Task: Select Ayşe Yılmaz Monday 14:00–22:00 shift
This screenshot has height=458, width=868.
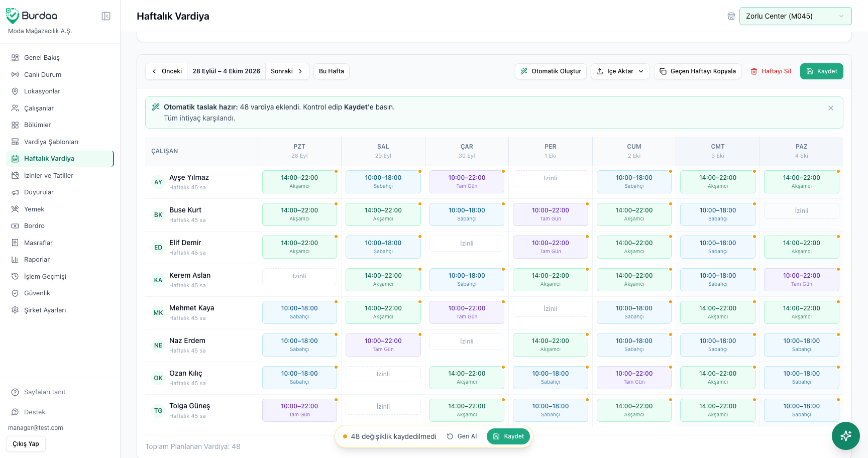Action: (299, 182)
